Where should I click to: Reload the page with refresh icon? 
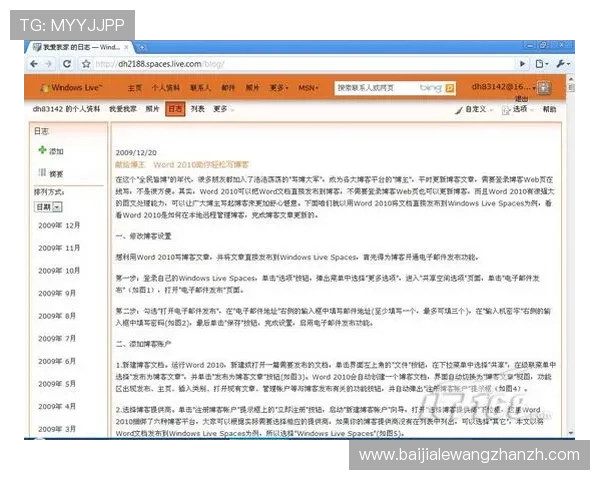click(x=67, y=64)
